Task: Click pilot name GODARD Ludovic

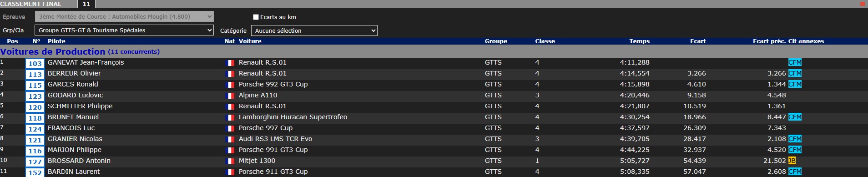Action: click(x=75, y=95)
